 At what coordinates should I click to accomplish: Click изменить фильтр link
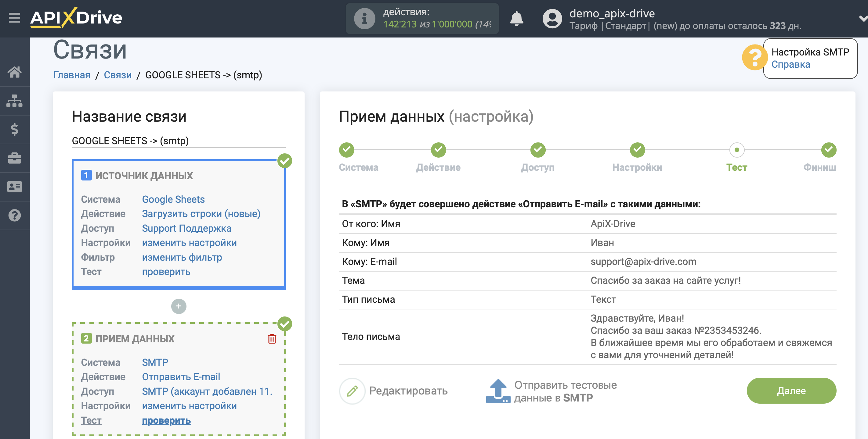tap(182, 258)
